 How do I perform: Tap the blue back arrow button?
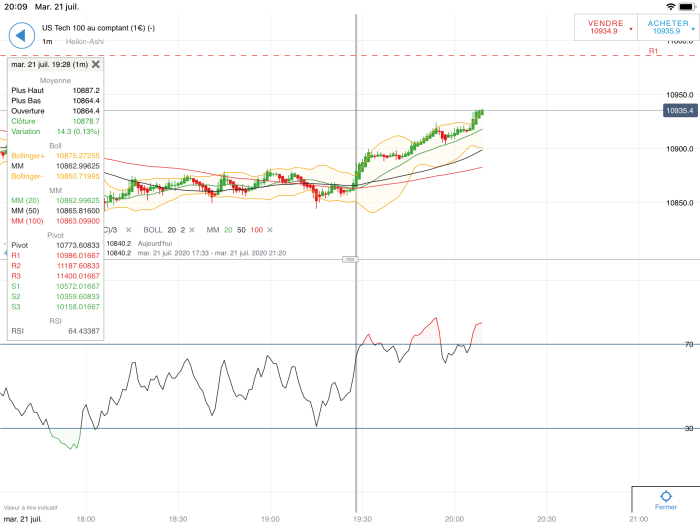coord(21,35)
